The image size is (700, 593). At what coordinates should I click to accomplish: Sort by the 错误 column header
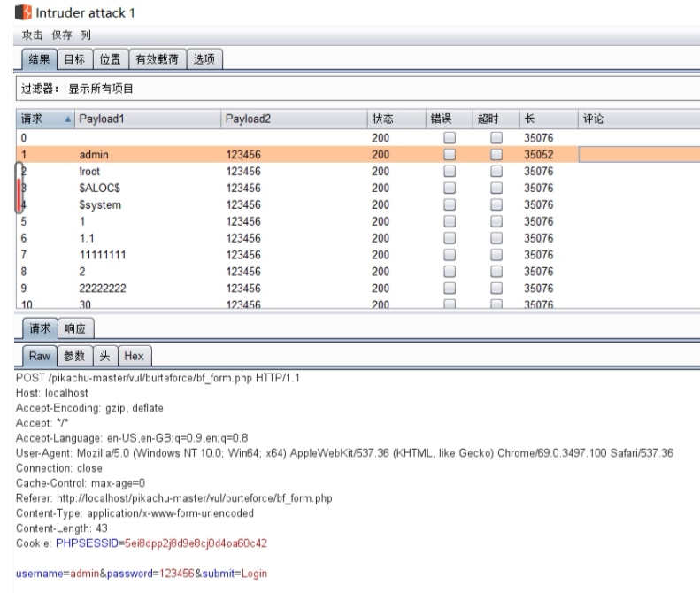point(449,119)
